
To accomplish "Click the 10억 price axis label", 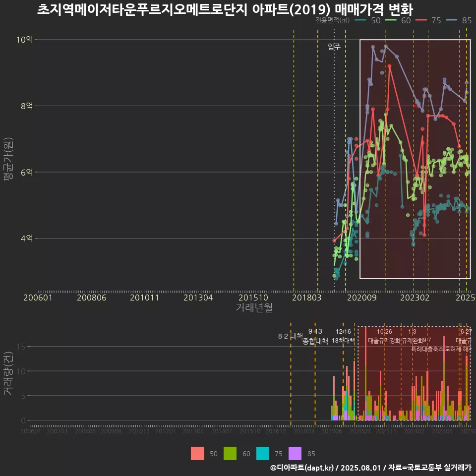I will 25,40.
